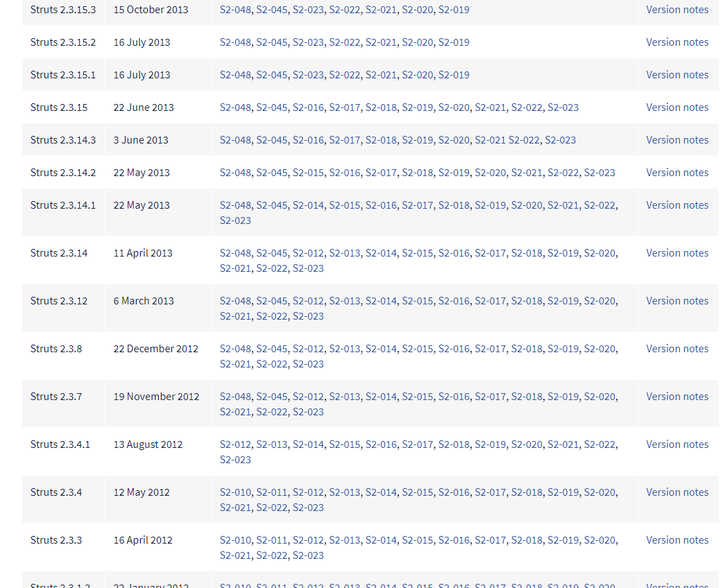Image resolution: width=723 pixels, height=588 pixels.
Task: Select the date 13 August 2012
Action: [x=148, y=444]
